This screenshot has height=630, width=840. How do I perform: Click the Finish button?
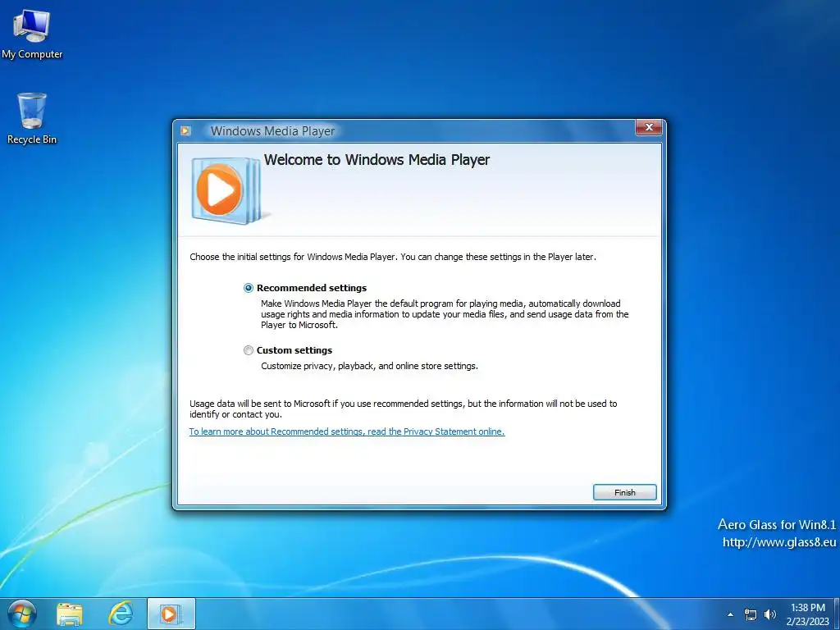tap(624, 492)
